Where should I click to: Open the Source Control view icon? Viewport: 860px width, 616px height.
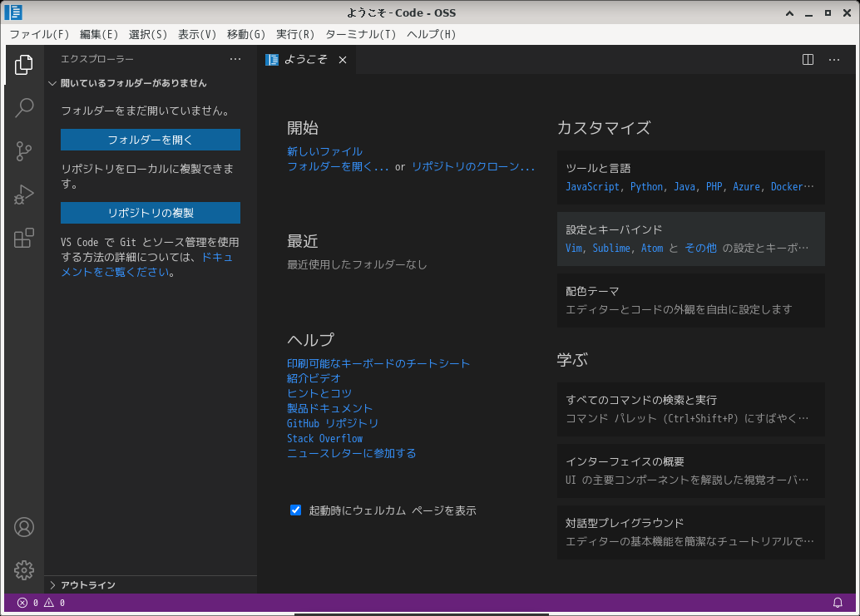(23, 151)
